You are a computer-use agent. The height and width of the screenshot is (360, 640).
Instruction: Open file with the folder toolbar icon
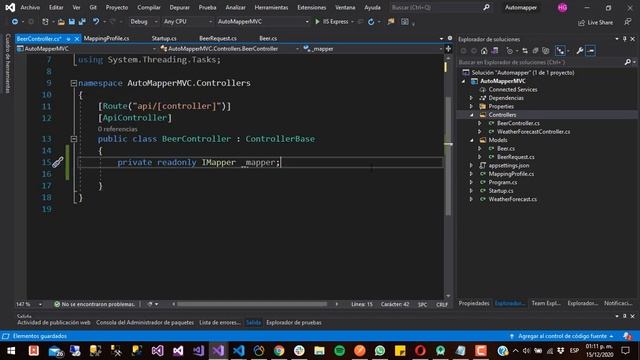pos(61,22)
